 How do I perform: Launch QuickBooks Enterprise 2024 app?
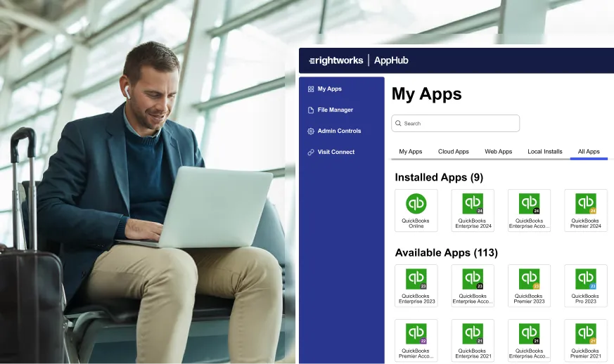473,211
